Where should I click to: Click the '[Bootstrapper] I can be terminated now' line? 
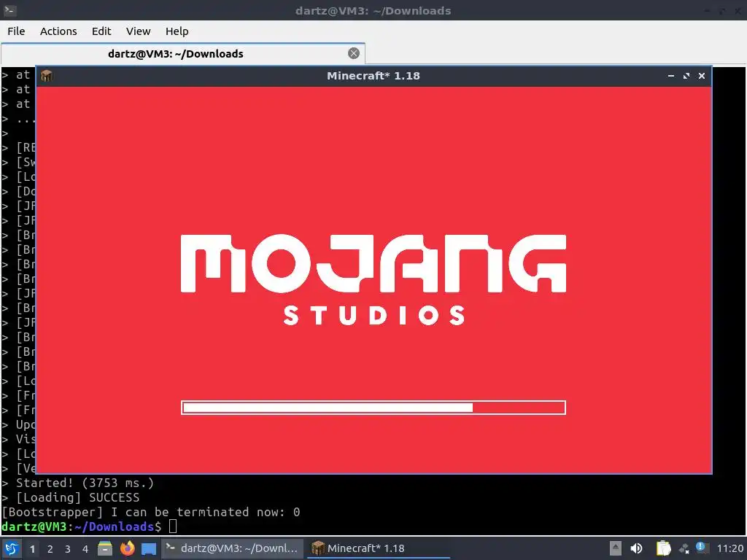[150, 513]
